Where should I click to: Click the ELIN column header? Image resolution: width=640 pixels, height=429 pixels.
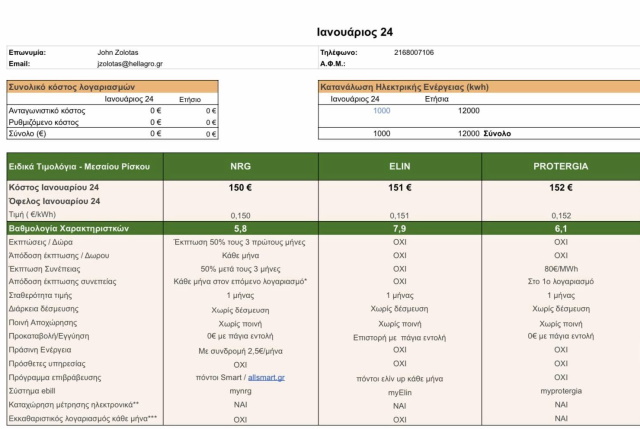point(400,167)
